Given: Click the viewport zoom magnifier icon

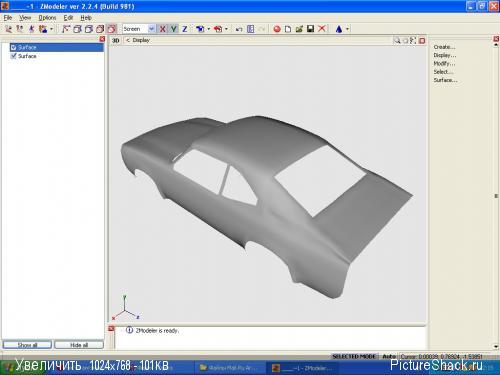Looking at the screenshot, I should (x=397, y=41).
